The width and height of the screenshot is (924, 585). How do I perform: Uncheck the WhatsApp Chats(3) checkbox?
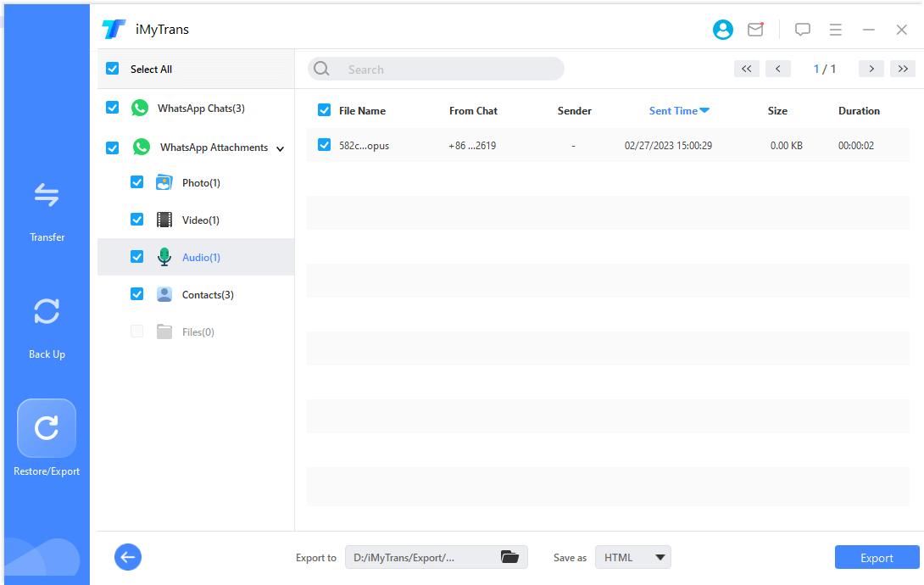pyautogui.click(x=112, y=108)
